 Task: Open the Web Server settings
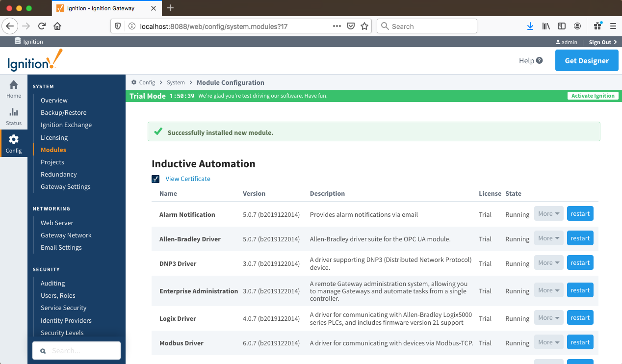(x=57, y=223)
